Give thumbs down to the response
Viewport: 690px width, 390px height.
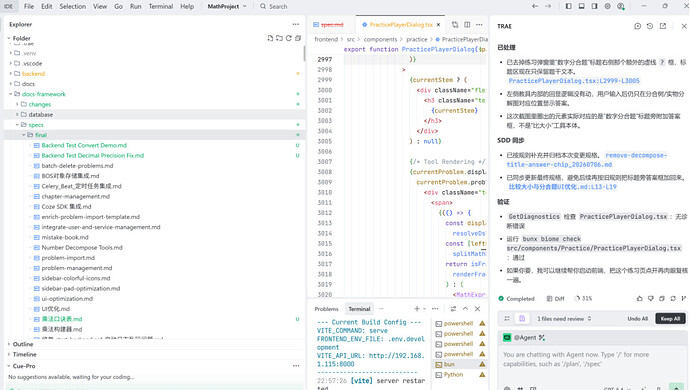pyautogui.click(x=651, y=298)
